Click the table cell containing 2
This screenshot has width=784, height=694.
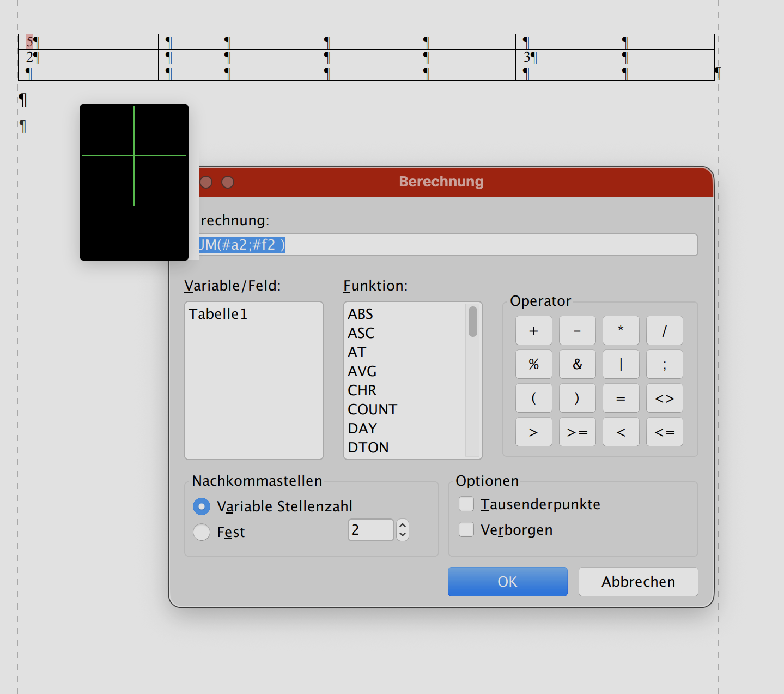(88, 57)
